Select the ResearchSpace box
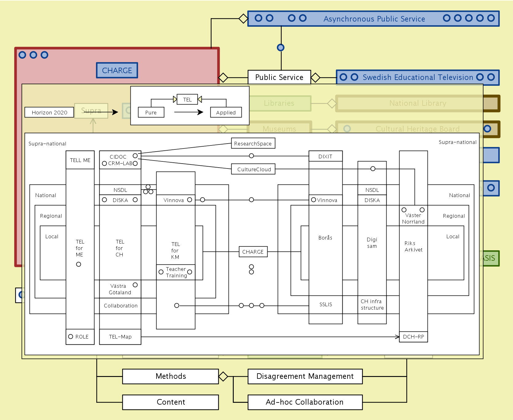 coord(253,144)
